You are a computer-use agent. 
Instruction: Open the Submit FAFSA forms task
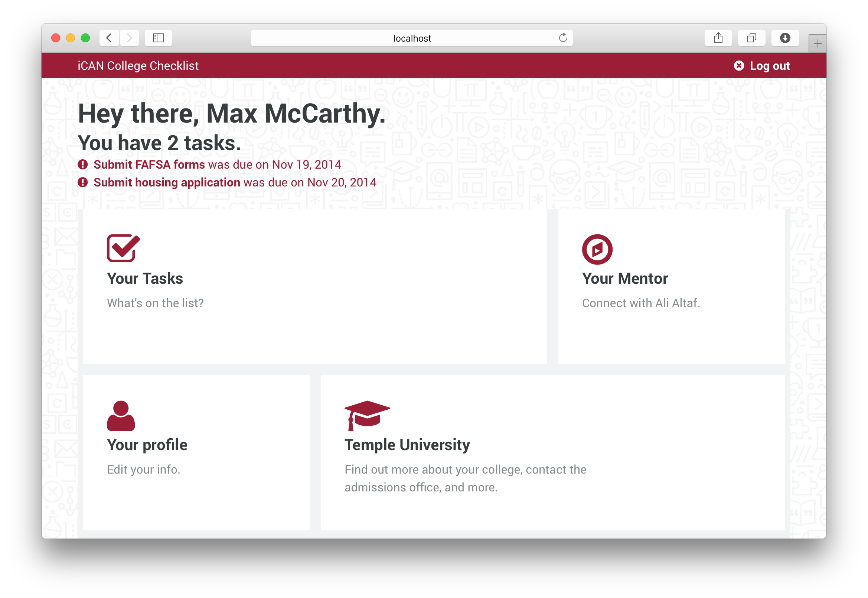coord(149,165)
